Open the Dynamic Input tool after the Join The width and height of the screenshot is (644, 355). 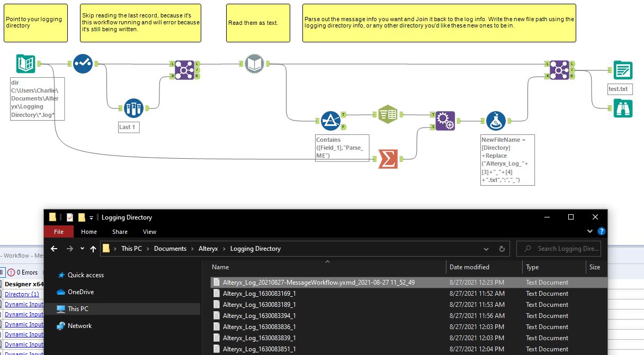[x=254, y=63]
